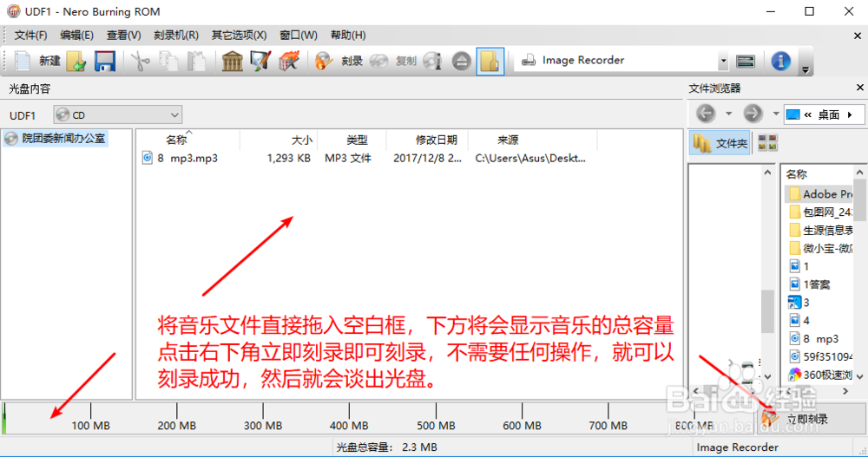Open the 帮助(H) menu
868x457 pixels.
348,35
